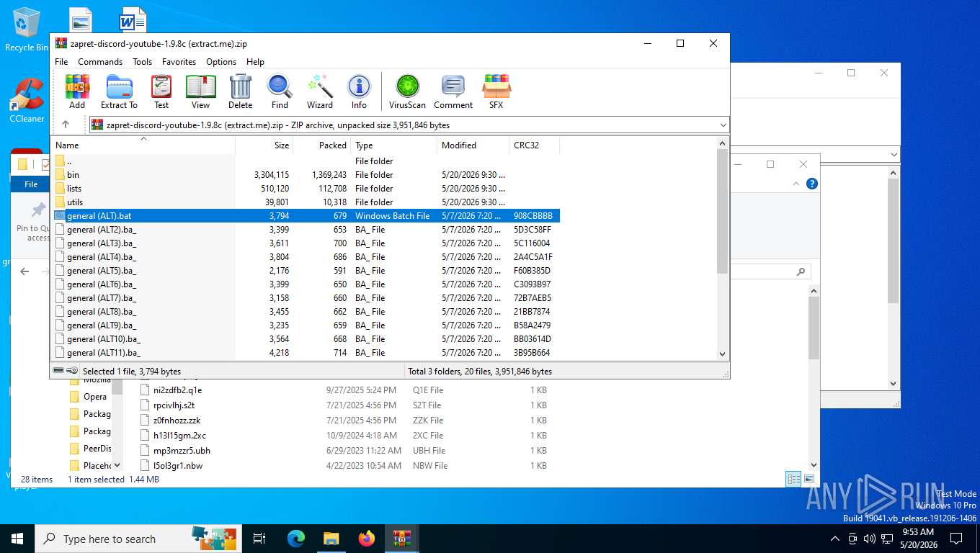Click the SFX toolbar icon
This screenshot has width=980, height=553.
(496, 91)
